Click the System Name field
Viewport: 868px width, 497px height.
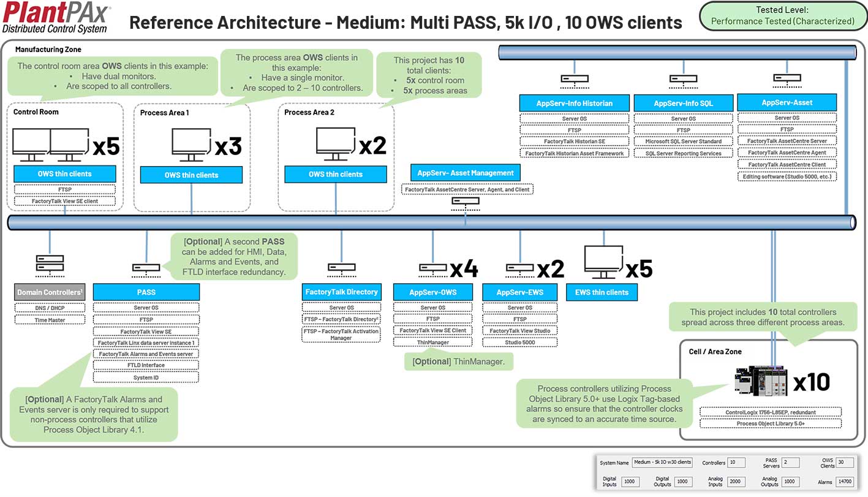tap(663, 462)
